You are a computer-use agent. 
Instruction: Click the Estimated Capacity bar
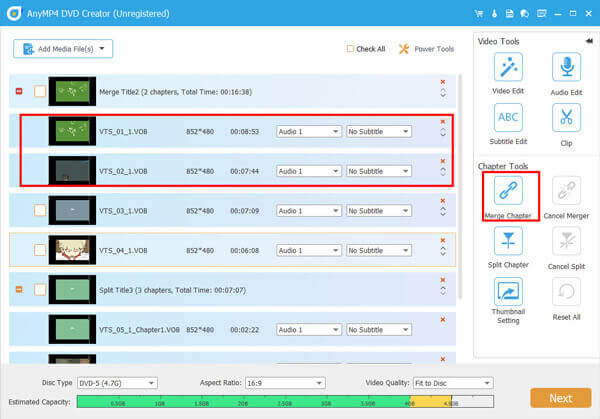[285, 401]
